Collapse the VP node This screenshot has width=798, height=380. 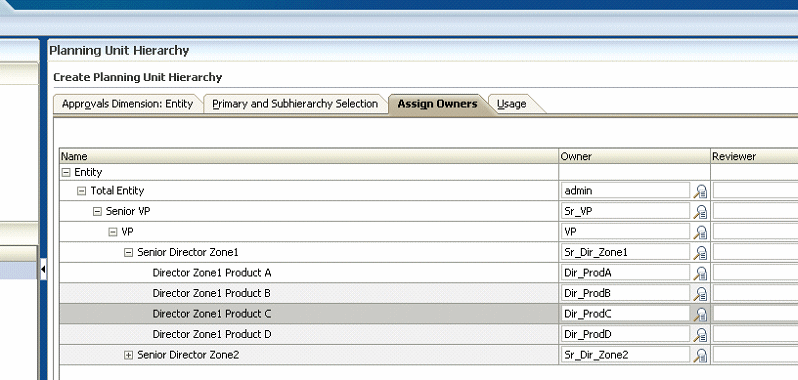point(112,232)
